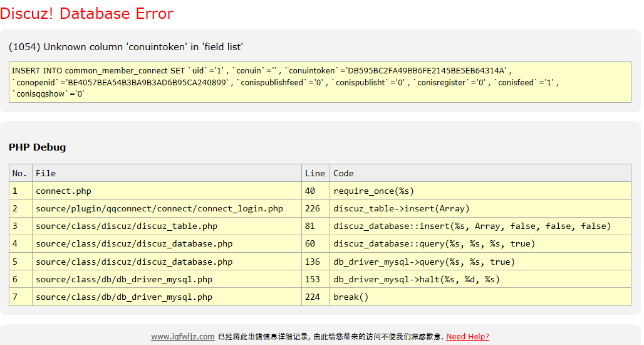Click line number 224 cell
The image size is (644, 345).
click(316, 297)
